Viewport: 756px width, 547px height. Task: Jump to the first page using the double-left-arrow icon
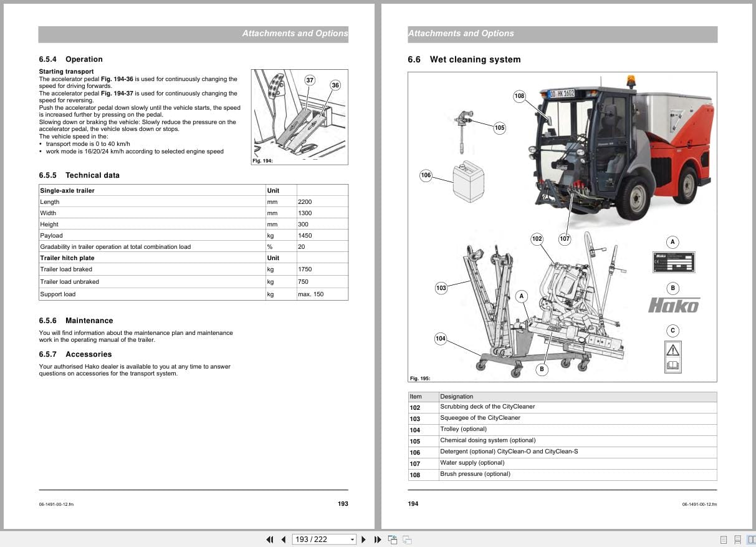(269, 539)
